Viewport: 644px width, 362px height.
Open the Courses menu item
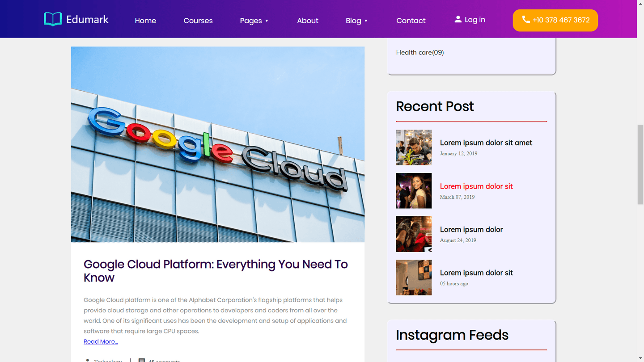point(198,21)
